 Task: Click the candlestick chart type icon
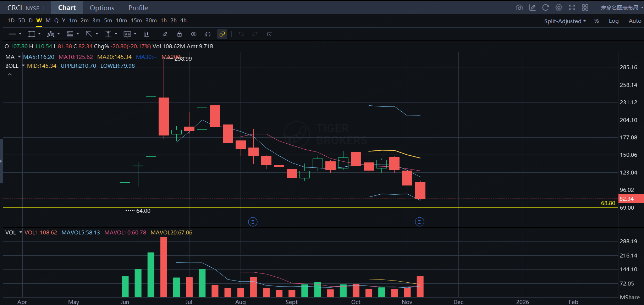coord(146,34)
